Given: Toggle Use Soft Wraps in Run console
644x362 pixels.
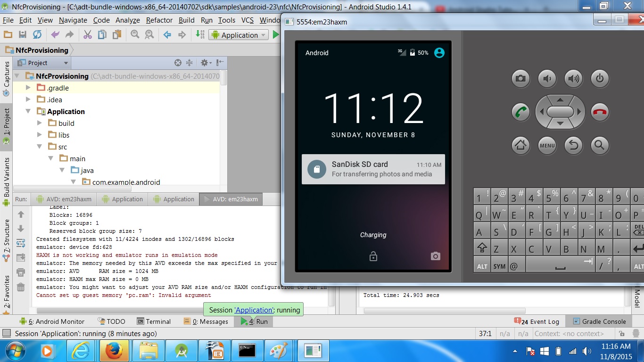Looking at the screenshot, I should pyautogui.click(x=21, y=243).
